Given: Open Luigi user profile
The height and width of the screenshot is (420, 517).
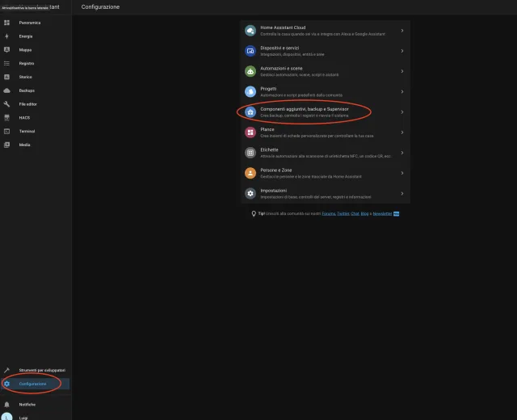Looking at the screenshot, I should 24,417.
